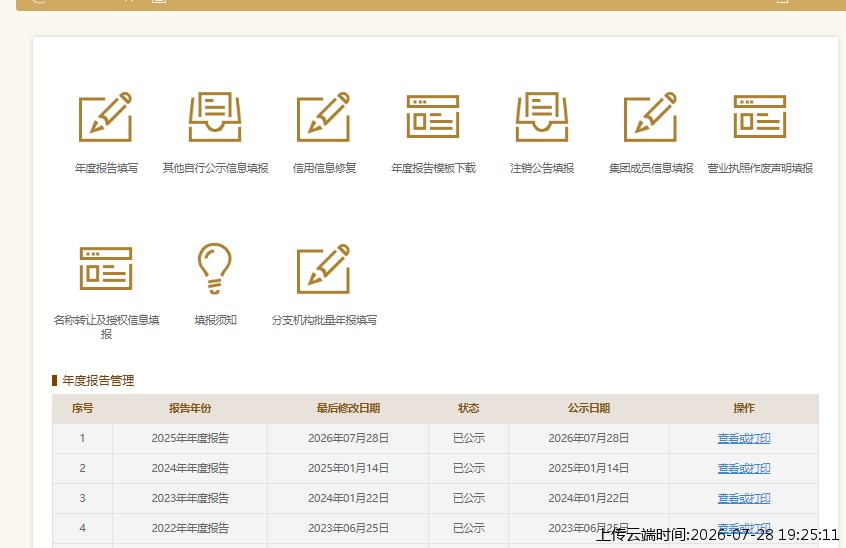Click the 其他自行公示信息填报 label
The height and width of the screenshot is (548, 846).
point(215,168)
